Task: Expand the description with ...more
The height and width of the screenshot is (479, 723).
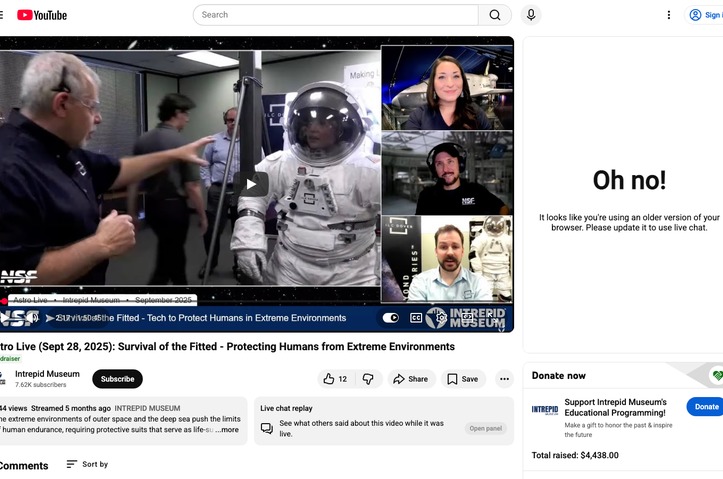Action: (x=228, y=430)
